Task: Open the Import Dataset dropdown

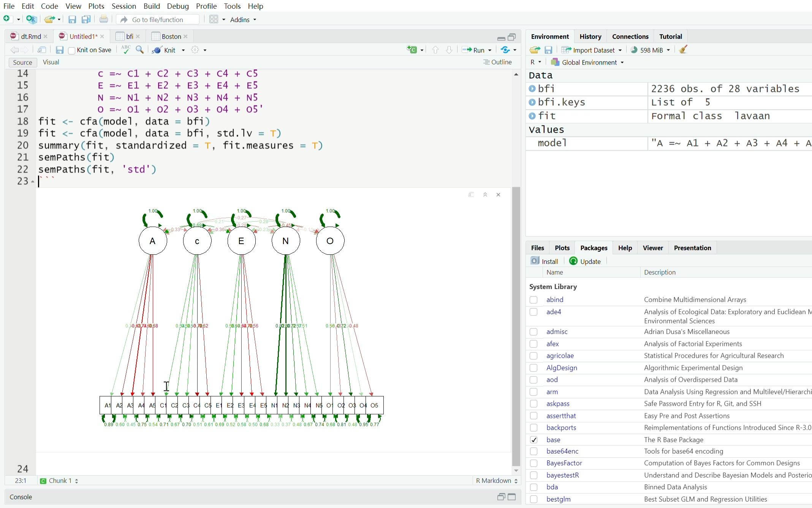Action: (591, 50)
